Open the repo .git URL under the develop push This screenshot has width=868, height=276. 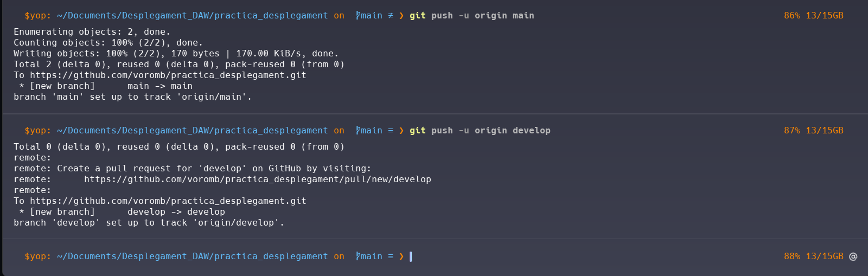pyautogui.click(x=168, y=201)
